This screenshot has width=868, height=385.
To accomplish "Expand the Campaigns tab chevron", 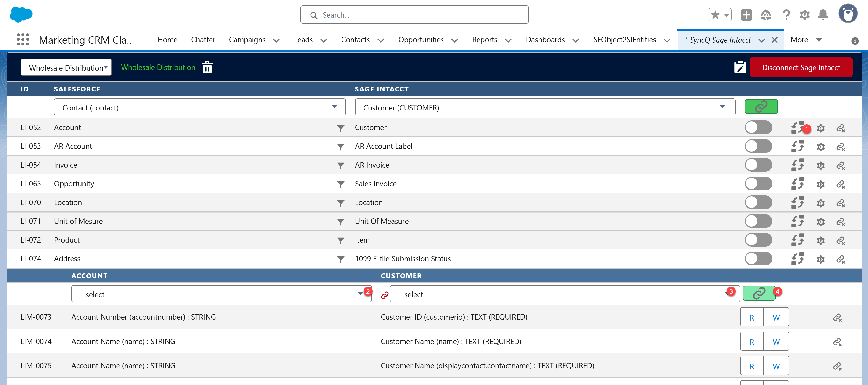I will point(276,40).
